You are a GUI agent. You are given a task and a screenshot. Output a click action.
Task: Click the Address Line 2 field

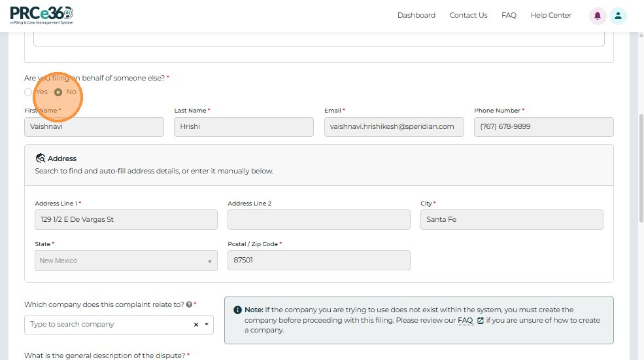(318, 220)
